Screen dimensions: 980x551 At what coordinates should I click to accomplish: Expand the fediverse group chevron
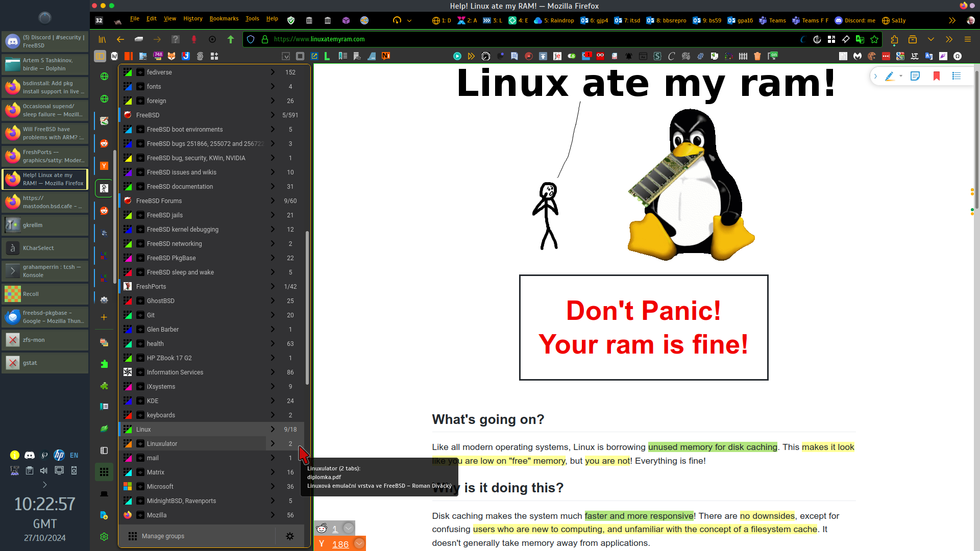[x=273, y=72]
